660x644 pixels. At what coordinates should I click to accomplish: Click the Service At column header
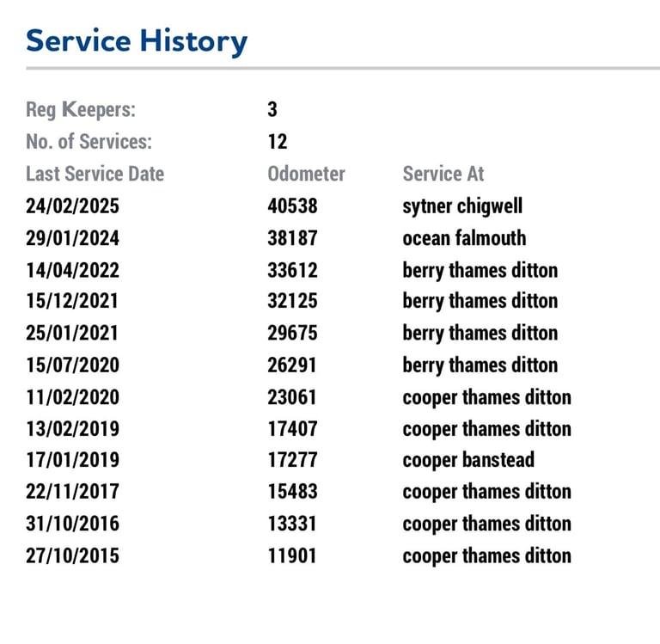click(x=443, y=174)
